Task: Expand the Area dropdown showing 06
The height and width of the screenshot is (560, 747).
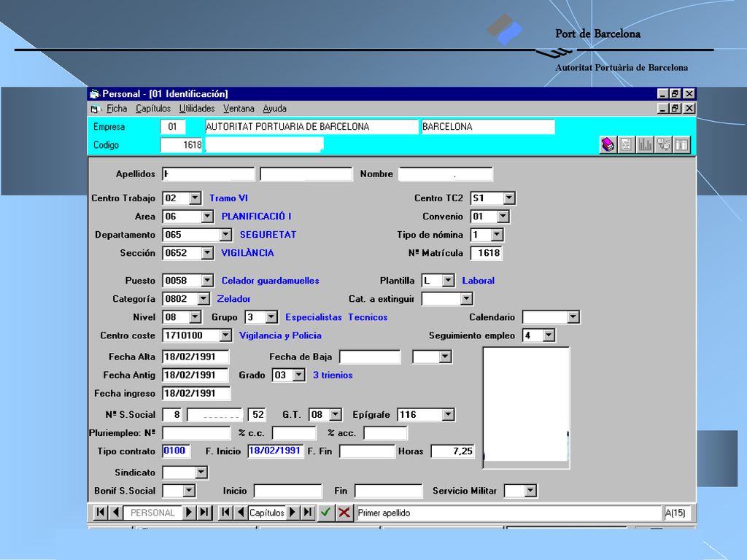Action: 206,217
